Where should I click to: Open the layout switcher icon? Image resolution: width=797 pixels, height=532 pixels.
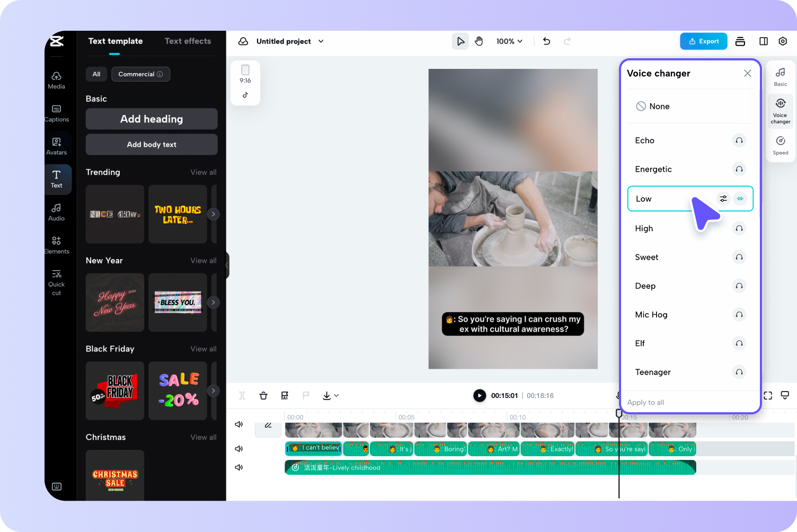(x=764, y=41)
